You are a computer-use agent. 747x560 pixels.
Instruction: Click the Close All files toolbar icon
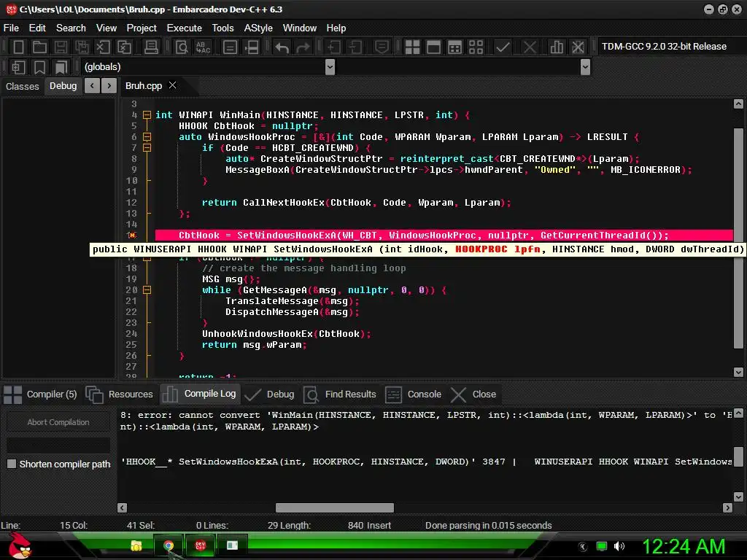[x=124, y=47]
